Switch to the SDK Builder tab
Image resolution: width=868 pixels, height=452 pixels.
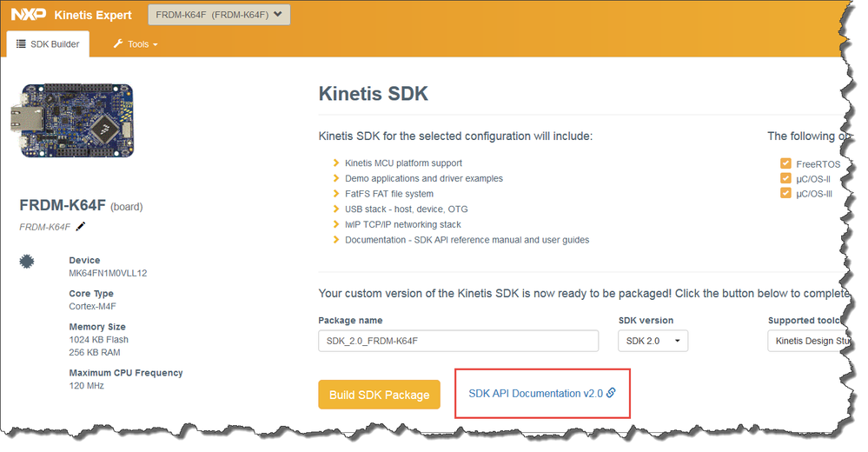(x=48, y=43)
